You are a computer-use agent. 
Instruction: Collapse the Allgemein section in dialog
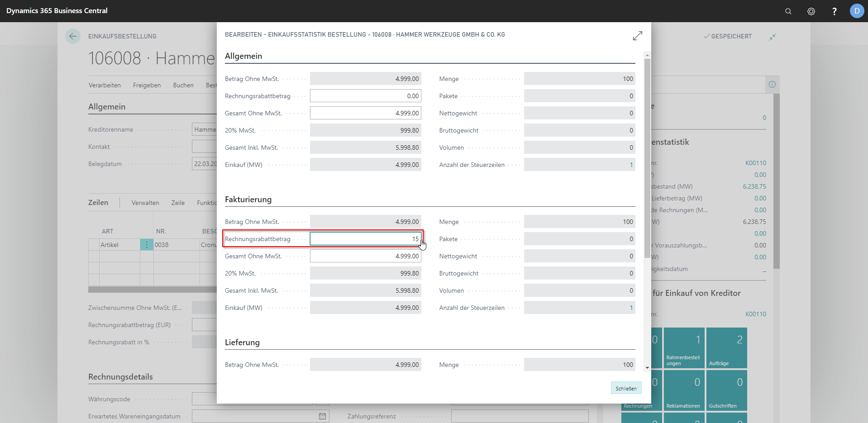click(243, 56)
